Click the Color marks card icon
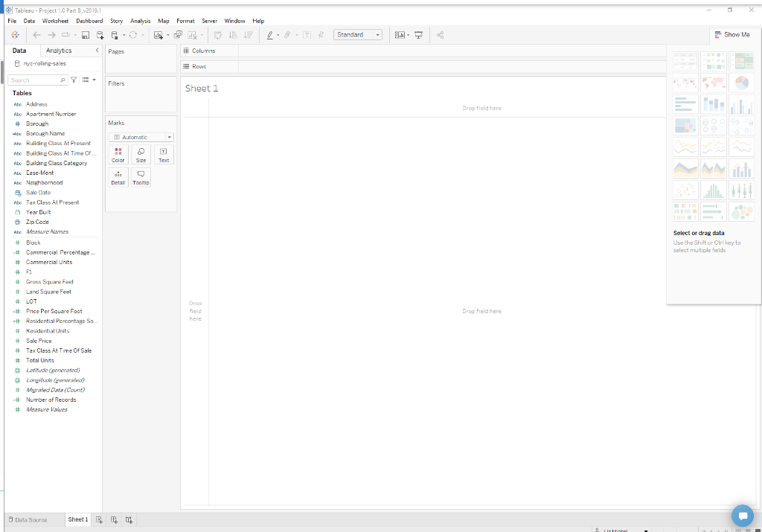This screenshot has width=762, height=532. (118, 156)
